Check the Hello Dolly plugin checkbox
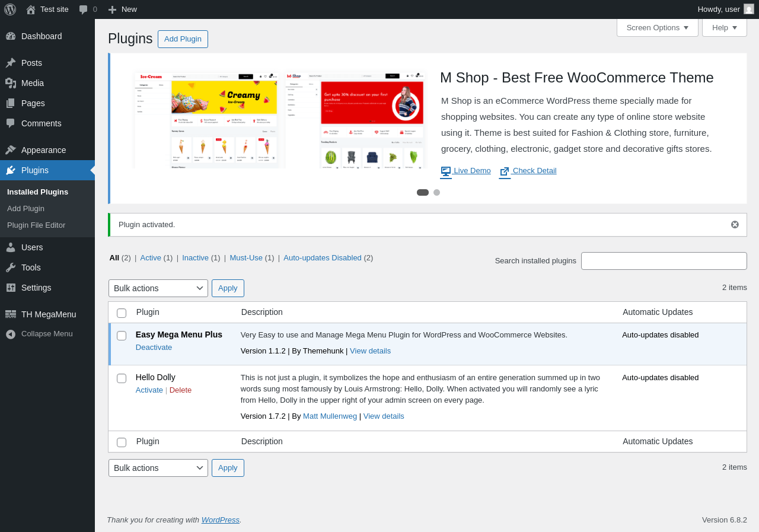The height and width of the screenshot is (532, 759). [122, 378]
